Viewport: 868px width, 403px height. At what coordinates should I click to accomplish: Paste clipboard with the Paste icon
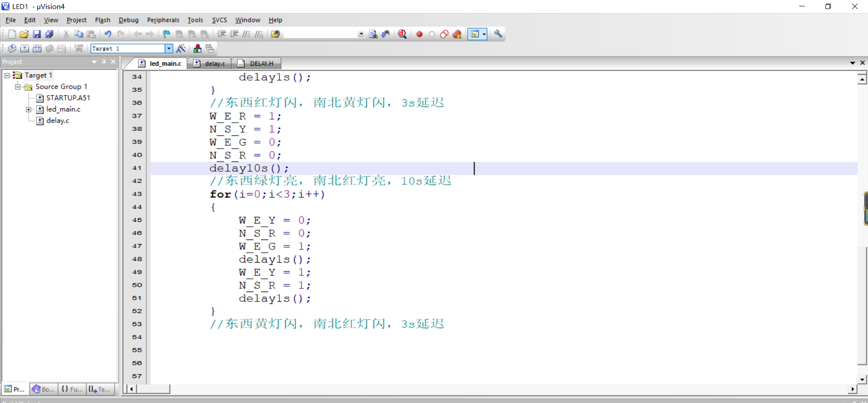click(91, 34)
